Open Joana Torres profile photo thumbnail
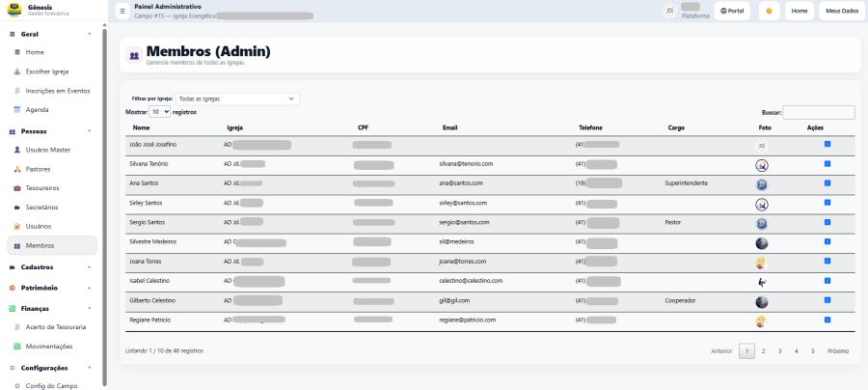This screenshot has height=390, width=868. pos(762,263)
